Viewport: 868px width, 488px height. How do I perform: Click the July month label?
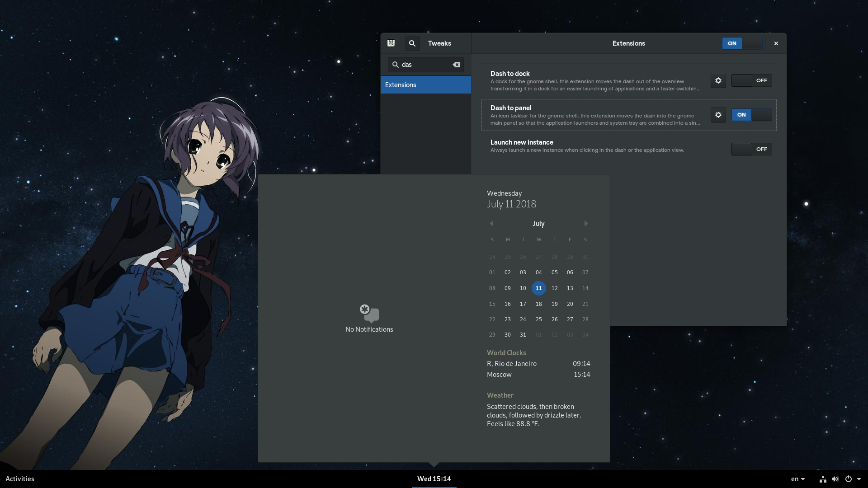(538, 224)
